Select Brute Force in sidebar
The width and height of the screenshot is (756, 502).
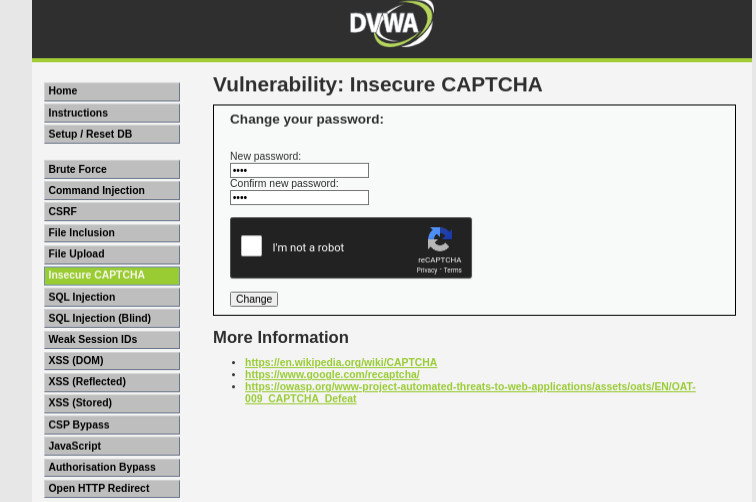[x=112, y=169]
